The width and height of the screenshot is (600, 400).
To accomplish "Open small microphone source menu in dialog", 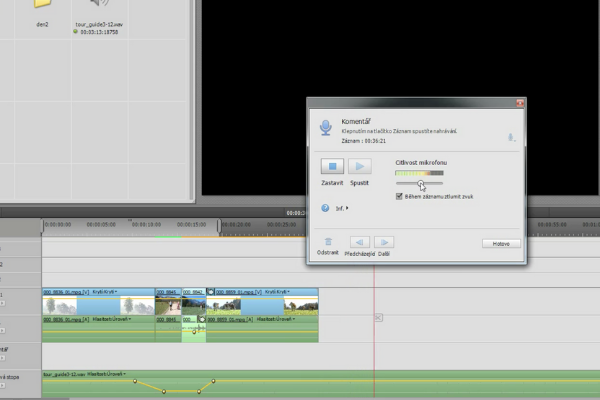I will 511,137.
